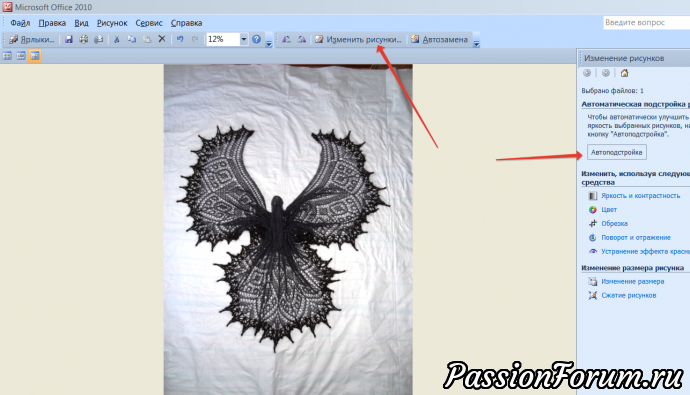Click the Home icon in task pane

pyautogui.click(x=624, y=73)
